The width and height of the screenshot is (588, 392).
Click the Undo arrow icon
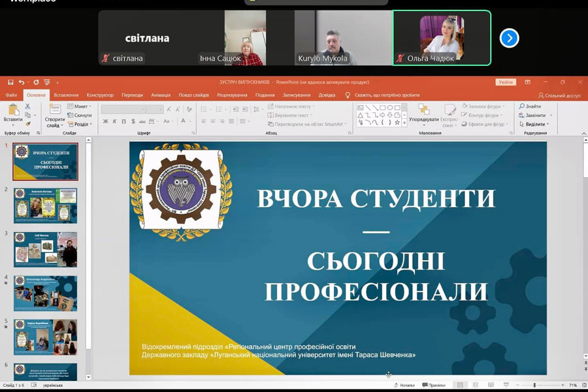(x=22, y=82)
